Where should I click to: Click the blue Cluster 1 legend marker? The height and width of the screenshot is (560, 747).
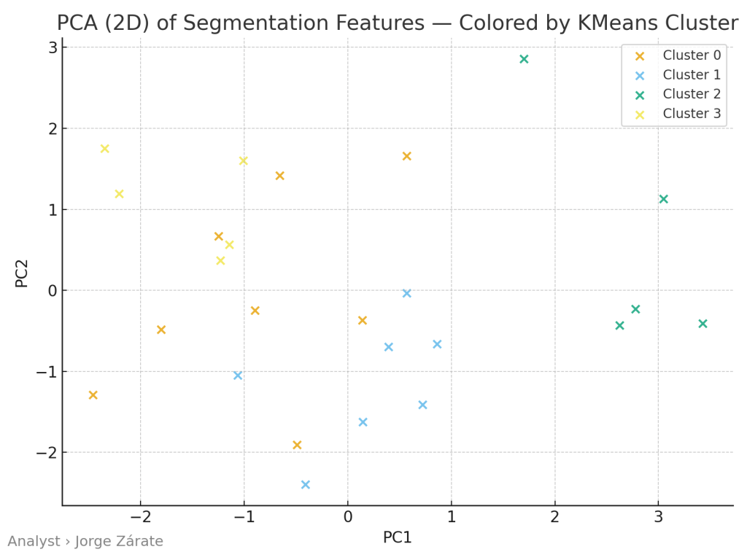tap(640, 76)
